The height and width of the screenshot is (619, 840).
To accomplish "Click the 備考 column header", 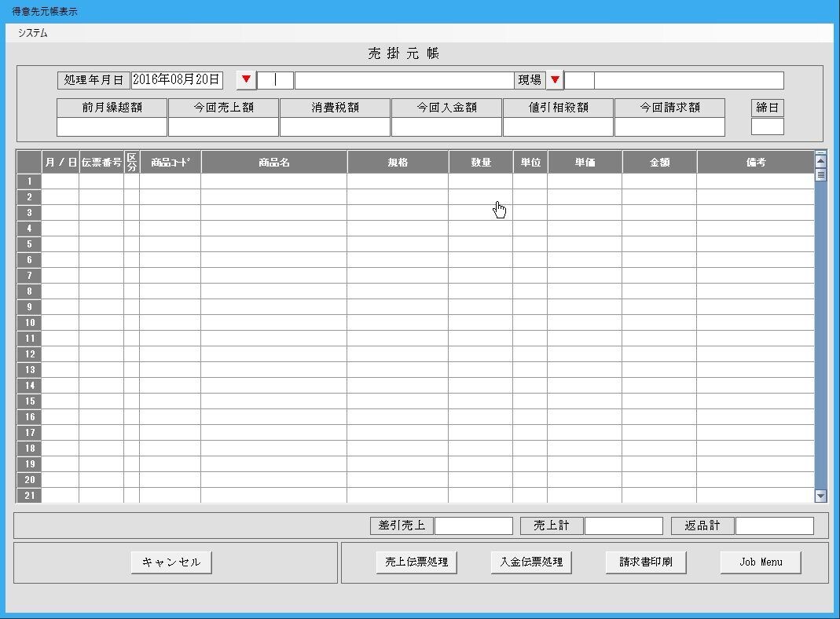I will (x=755, y=163).
